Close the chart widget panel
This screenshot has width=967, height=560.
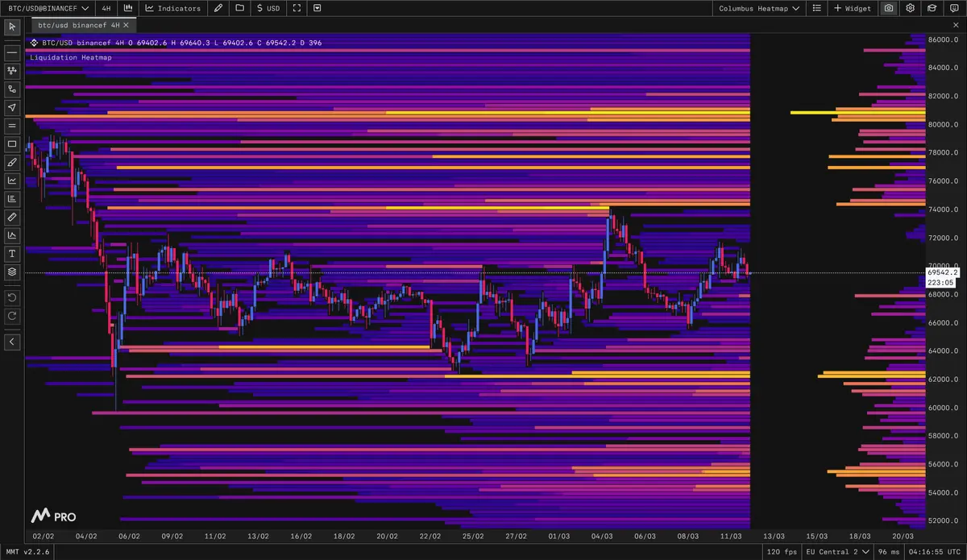pos(957,26)
